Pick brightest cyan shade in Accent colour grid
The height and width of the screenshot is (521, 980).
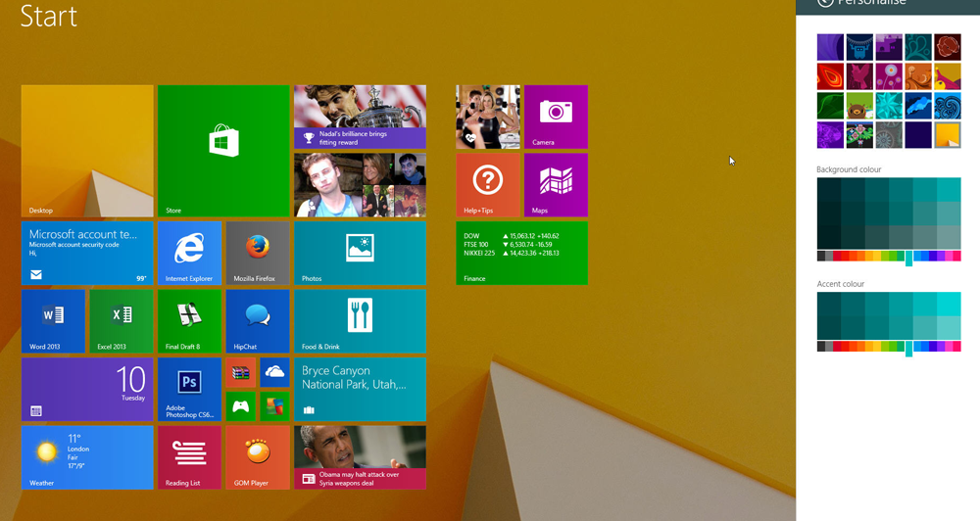(949, 304)
